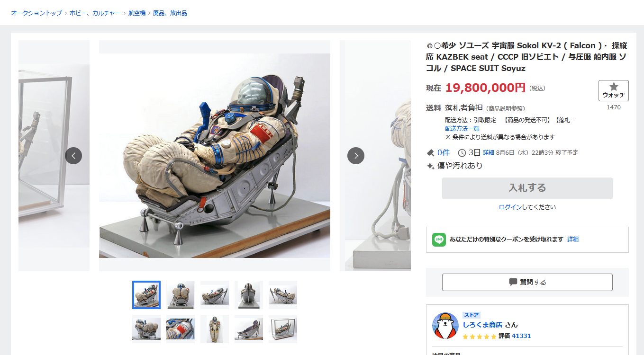644x355 pixels.
Task: Click the LINE coupon icon
Action: coord(439,240)
